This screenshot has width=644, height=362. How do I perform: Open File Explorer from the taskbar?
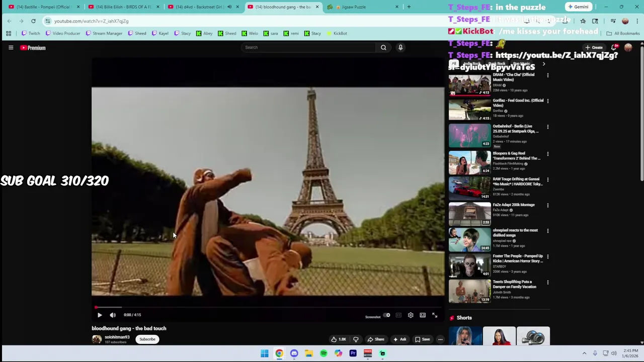(309, 353)
